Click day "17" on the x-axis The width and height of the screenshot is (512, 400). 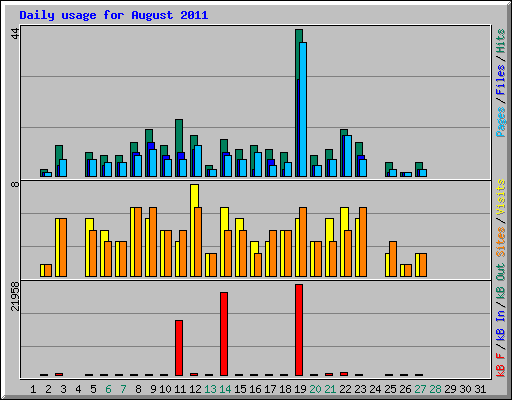270,389
